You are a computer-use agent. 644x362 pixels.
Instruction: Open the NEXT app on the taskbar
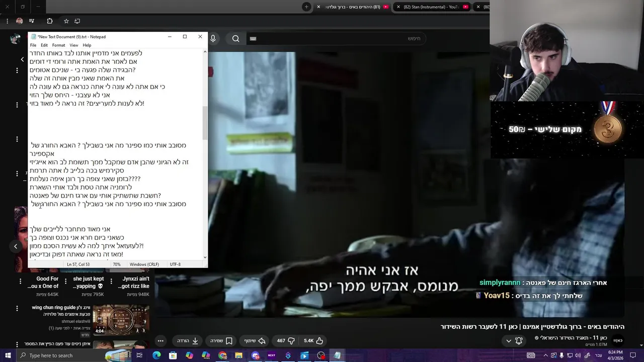pyautogui.click(x=272, y=355)
